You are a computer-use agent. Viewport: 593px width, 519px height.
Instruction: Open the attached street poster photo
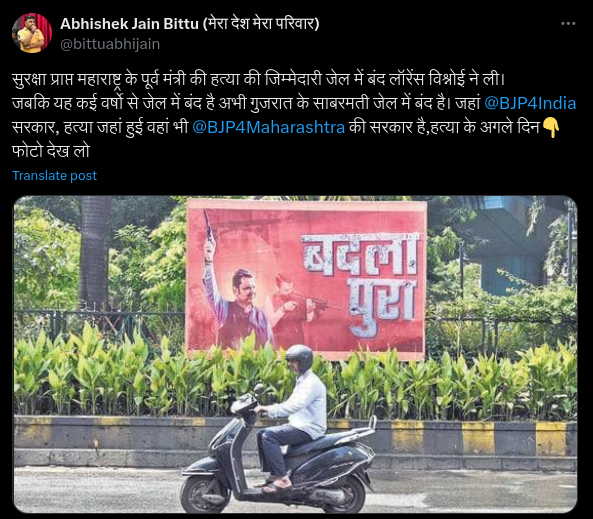coord(295,354)
